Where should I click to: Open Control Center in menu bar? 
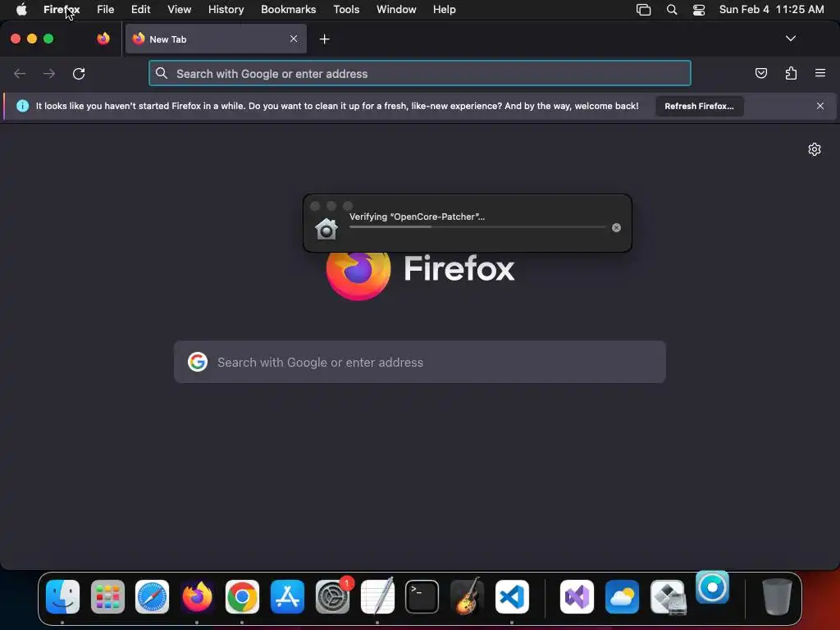point(699,10)
